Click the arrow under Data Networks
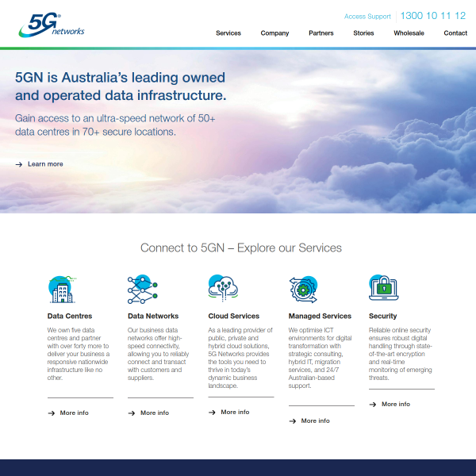This screenshot has height=476, width=476. tap(132, 413)
